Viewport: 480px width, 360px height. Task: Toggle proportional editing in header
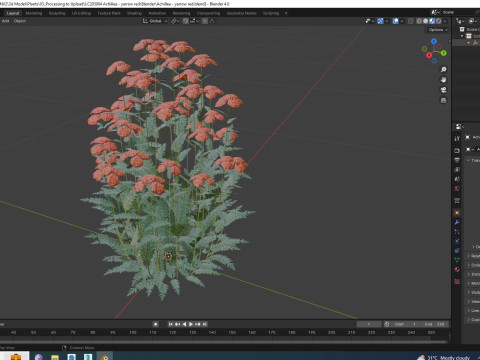pyautogui.click(x=205, y=21)
